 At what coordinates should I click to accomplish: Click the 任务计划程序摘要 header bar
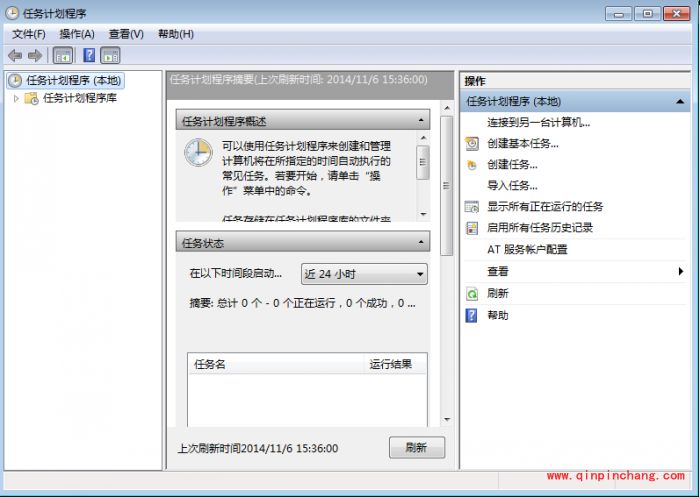click(x=310, y=85)
